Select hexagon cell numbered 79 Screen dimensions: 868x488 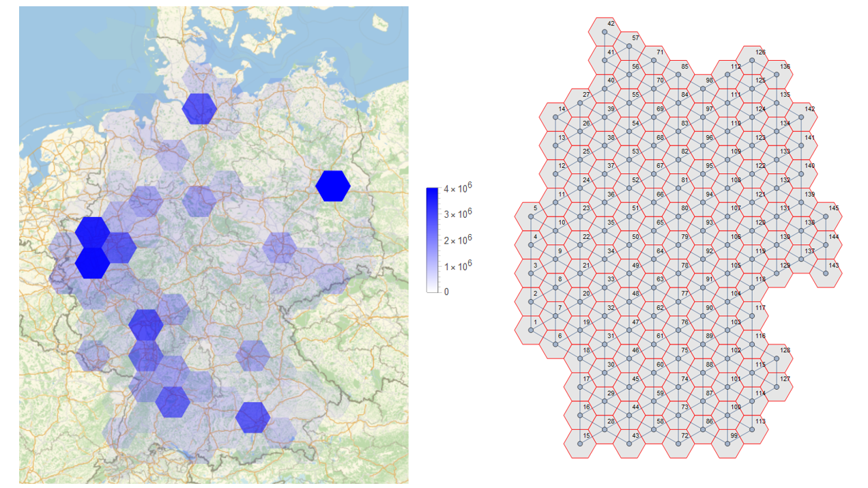[x=678, y=245]
